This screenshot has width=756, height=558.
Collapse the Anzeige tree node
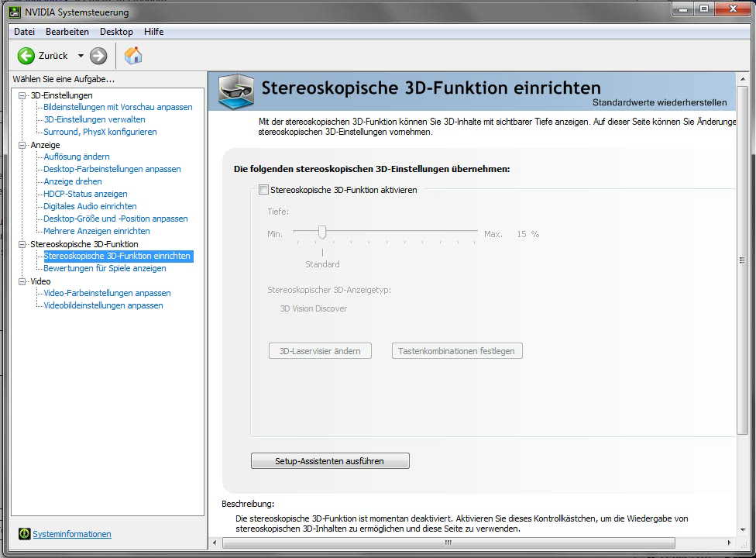tap(22, 145)
